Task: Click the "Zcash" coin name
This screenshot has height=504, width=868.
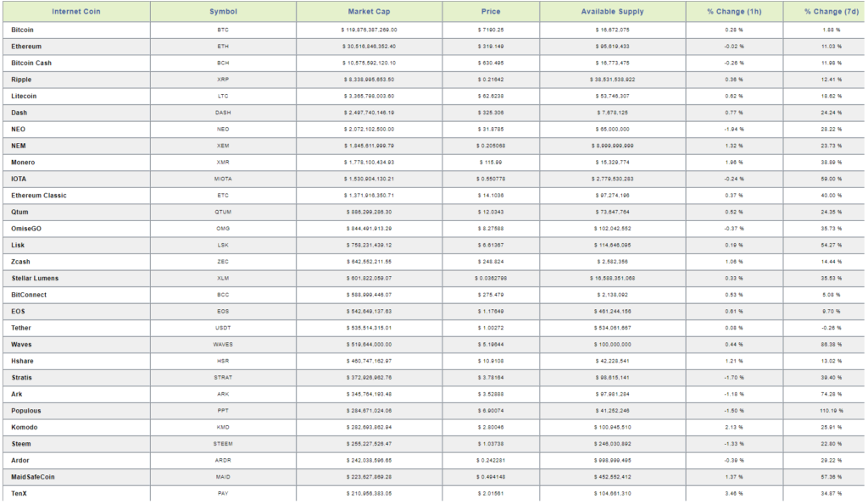Action: 20,263
